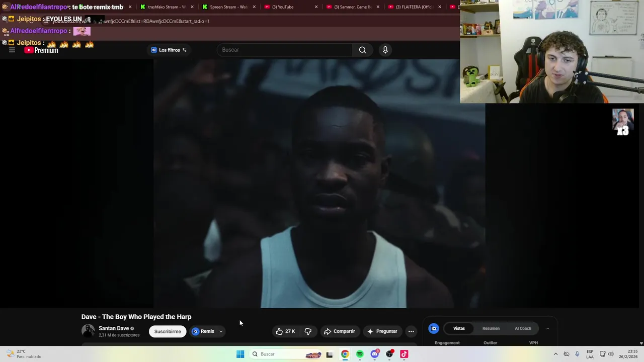Click the page scrollbar down arrow

click(641, 343)
